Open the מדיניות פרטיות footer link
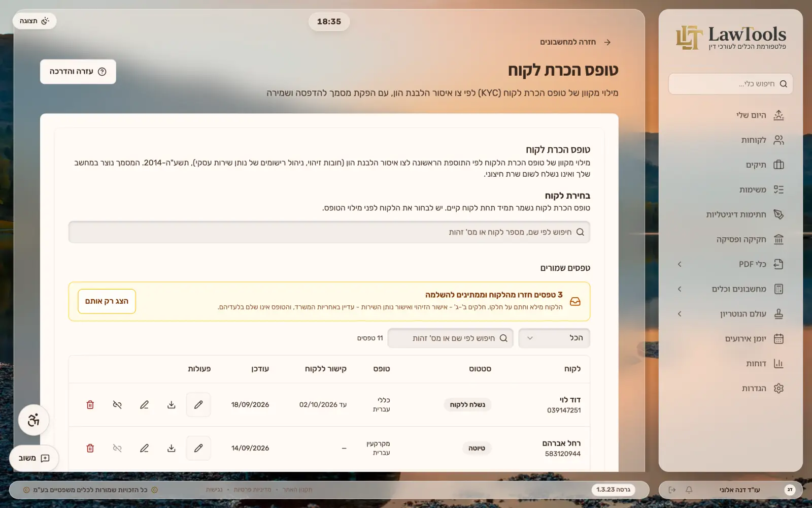 [252, 490]
